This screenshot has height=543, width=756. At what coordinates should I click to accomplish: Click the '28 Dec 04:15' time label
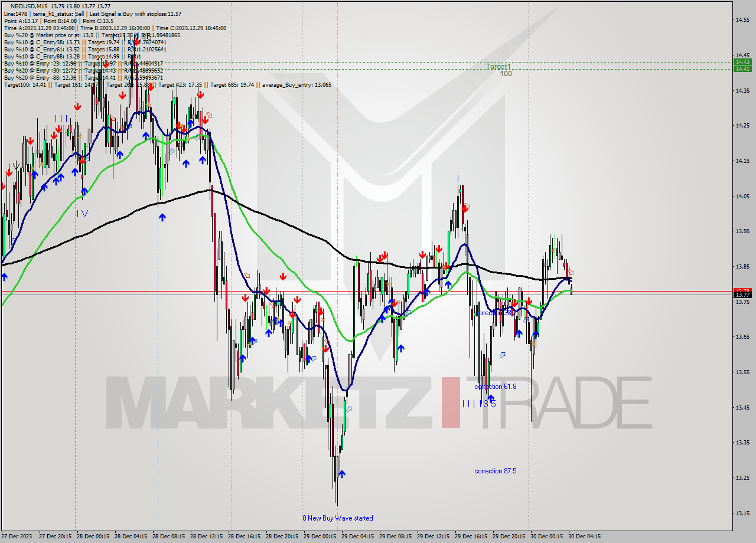click(131, 537)
